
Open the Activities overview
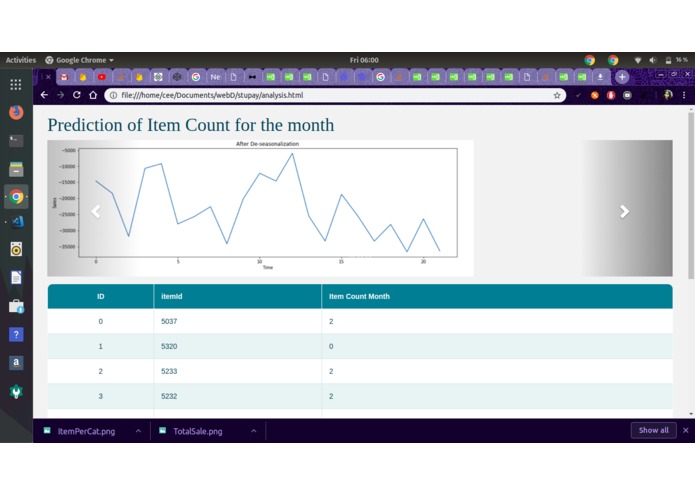20,60
